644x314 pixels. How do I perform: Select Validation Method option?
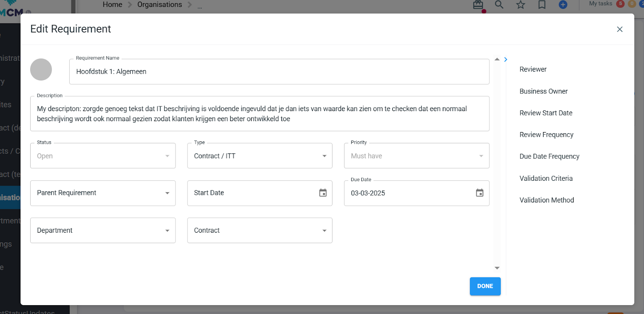547,200
